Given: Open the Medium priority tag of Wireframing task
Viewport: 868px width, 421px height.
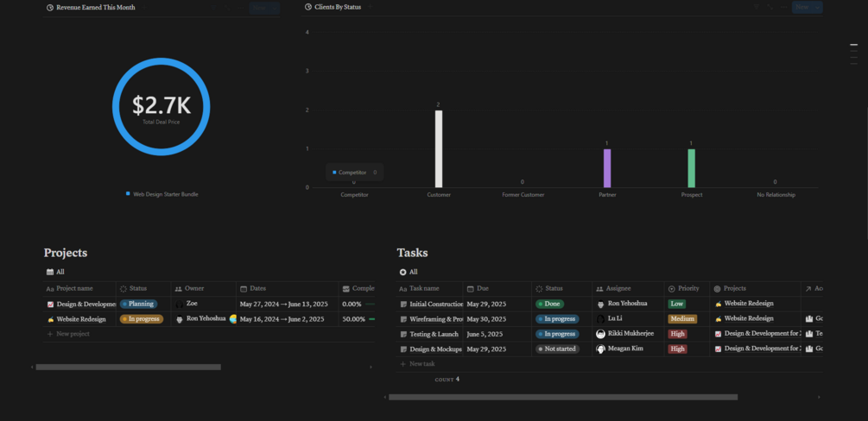Looking at the screenshot, I should [x=682, y=319].
